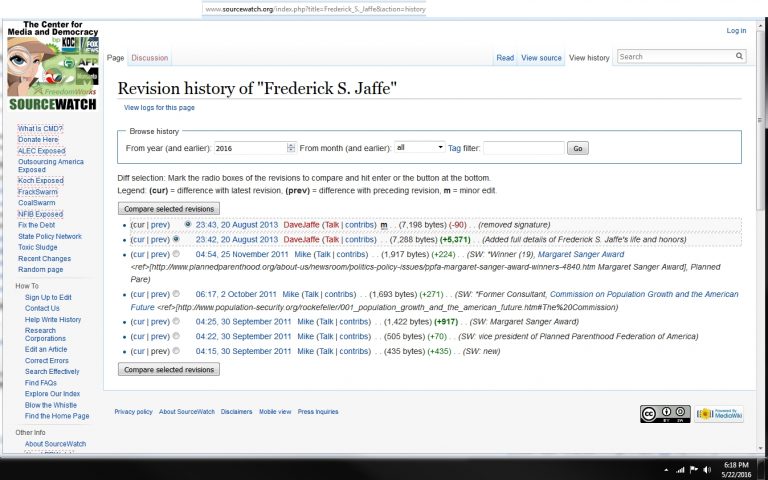This screenshot has height=480, width=768.
Task: Click the year field stepper arrows
Action: (291, 148)
